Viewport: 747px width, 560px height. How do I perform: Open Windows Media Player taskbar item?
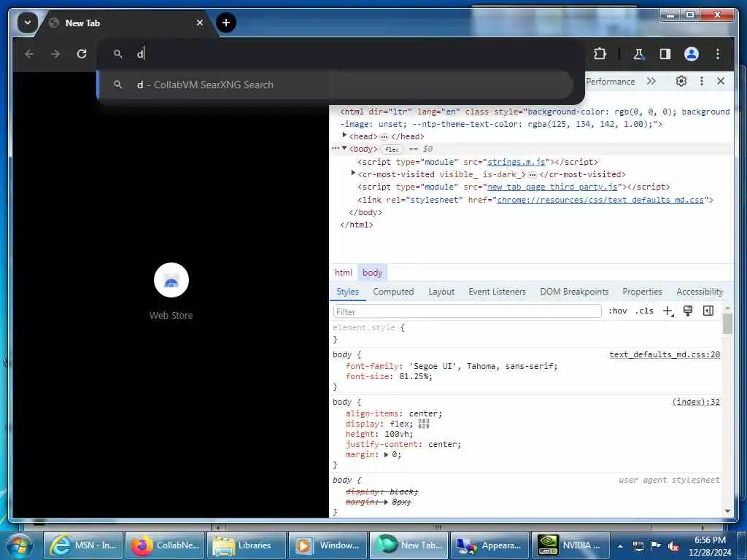[328, 545]
